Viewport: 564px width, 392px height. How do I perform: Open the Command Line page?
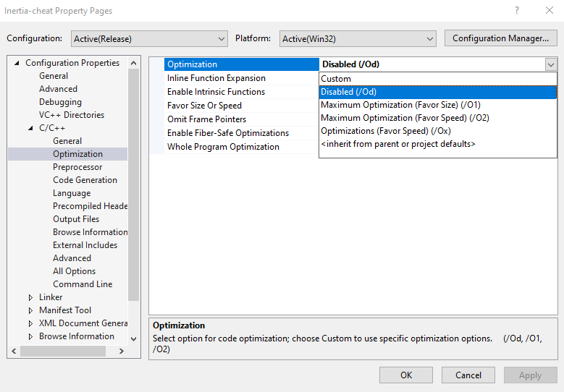coord(83,284)
